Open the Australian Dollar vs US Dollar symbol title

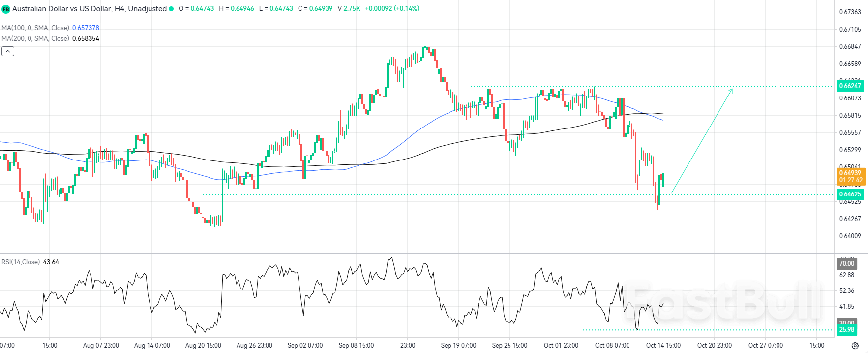(x=89, y=9)
